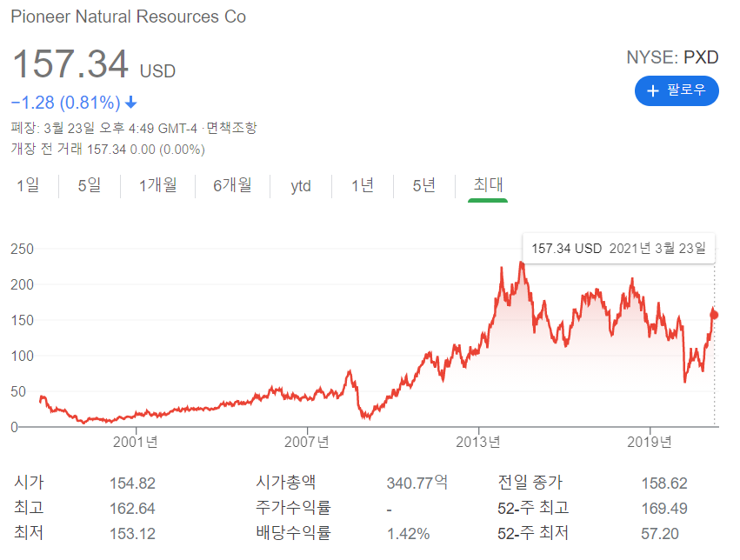Click the Pioneer Natural Resources Co title

(x=128, y=17)
